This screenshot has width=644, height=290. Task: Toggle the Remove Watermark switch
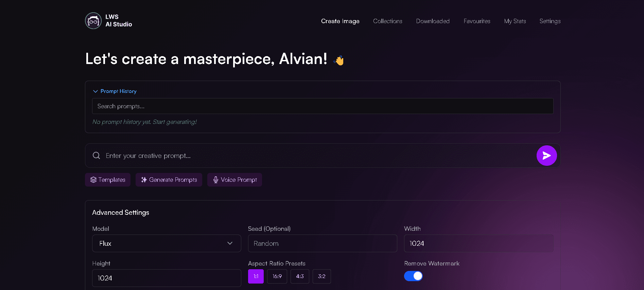(x=413, y=276)
